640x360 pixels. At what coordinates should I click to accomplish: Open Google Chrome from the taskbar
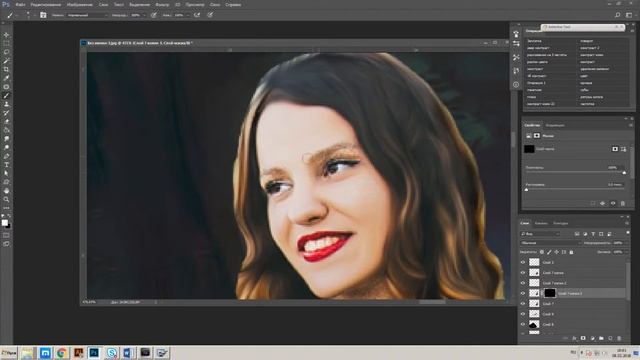click(x=62, y=353)
